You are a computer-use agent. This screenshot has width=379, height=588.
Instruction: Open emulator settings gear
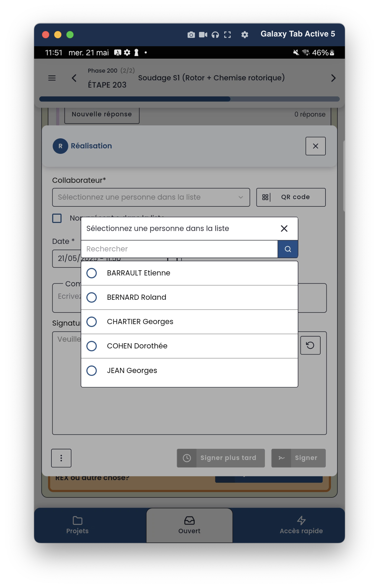245,35
